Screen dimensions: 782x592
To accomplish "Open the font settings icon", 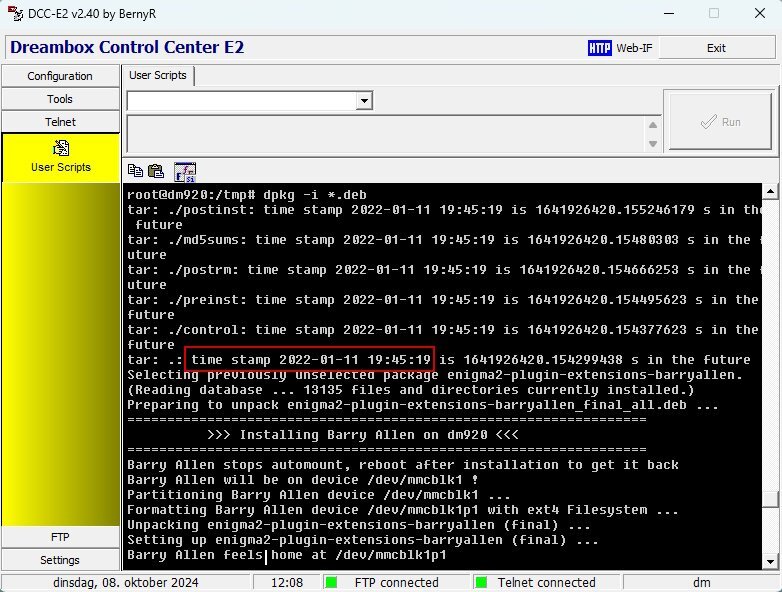I will [185, 172].
